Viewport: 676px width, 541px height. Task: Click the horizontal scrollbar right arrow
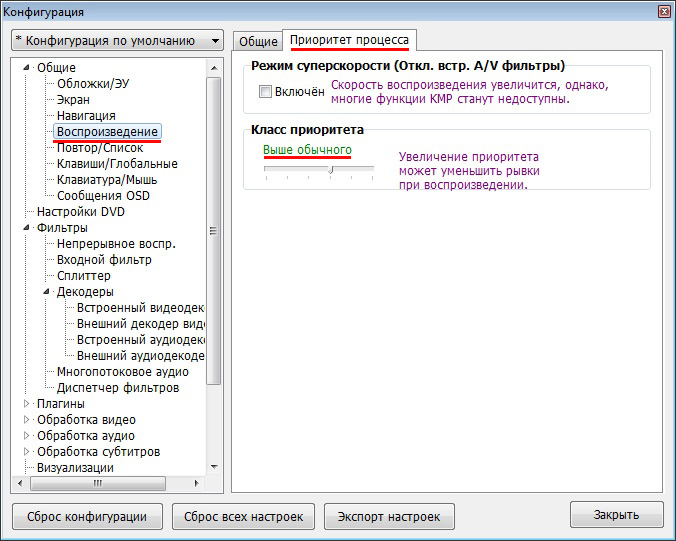[x=197, y=483]
